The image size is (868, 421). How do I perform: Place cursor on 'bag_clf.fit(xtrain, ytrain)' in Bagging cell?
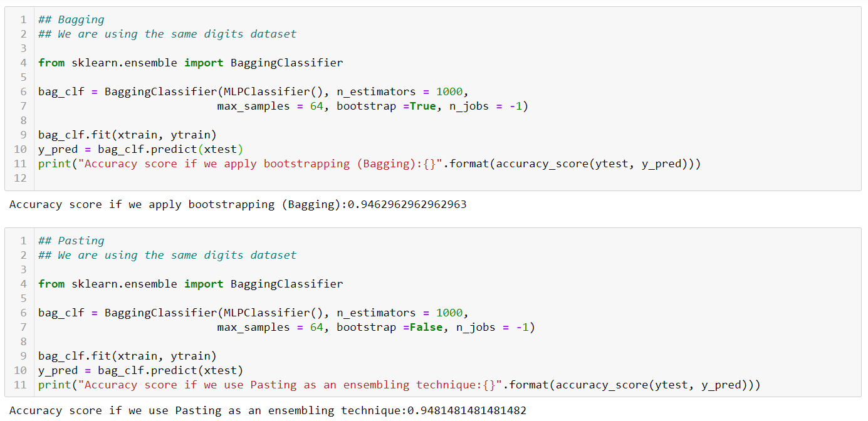tap(127, 135)
